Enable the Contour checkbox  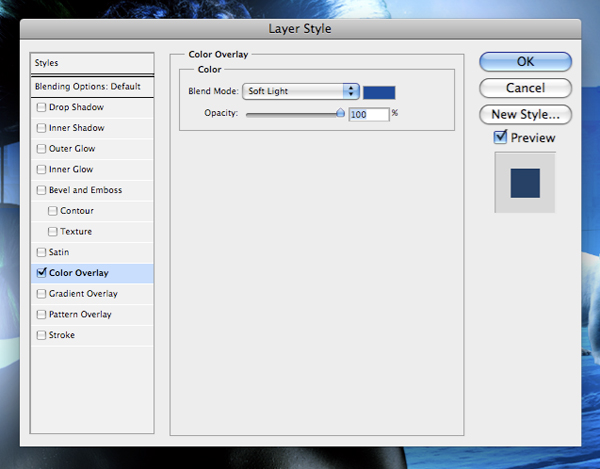click(52, 211)
